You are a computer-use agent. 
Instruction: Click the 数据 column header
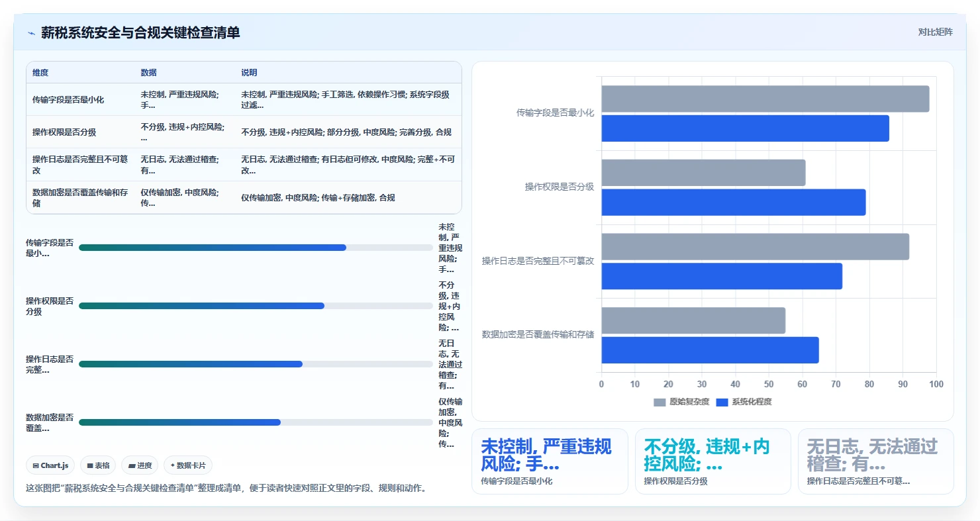coord(148,73)
